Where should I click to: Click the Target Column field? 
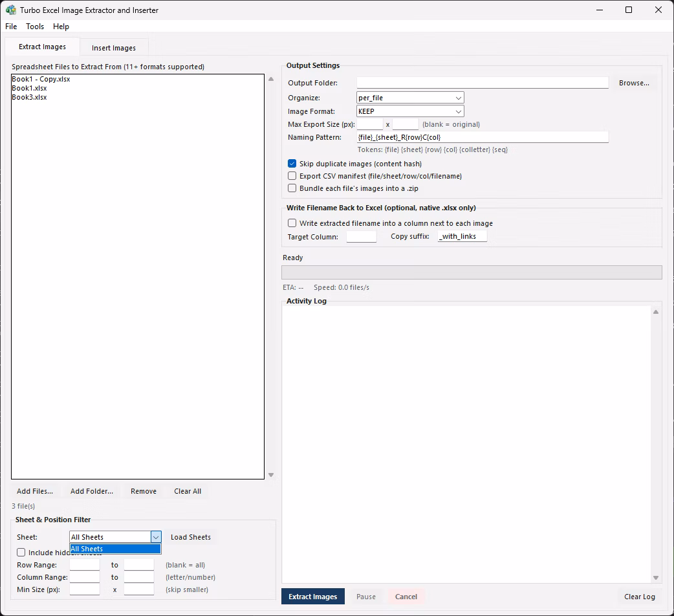click(x=362, y=236)
